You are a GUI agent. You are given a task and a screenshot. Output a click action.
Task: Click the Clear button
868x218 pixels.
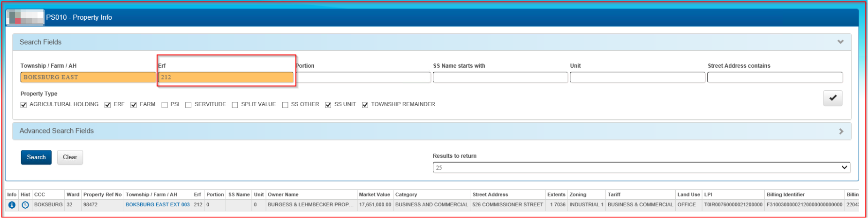click(x=70, y=157)
